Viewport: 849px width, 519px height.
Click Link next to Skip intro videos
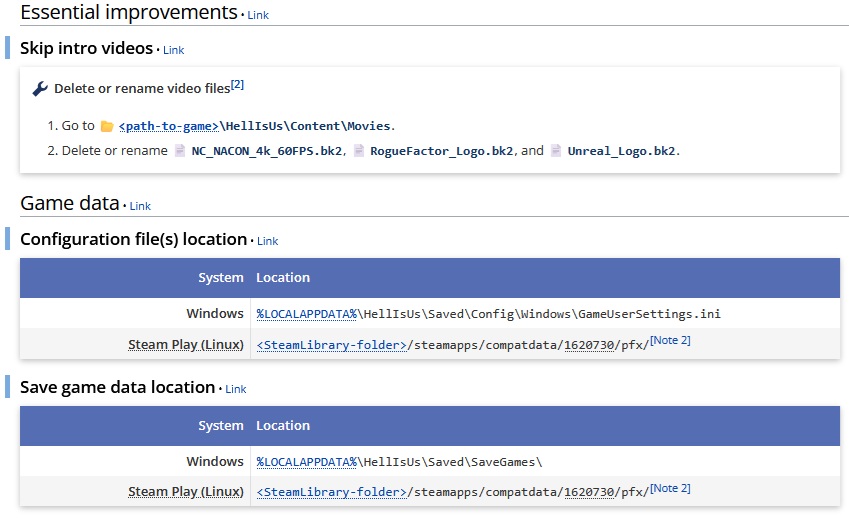[x=174, y=50]
